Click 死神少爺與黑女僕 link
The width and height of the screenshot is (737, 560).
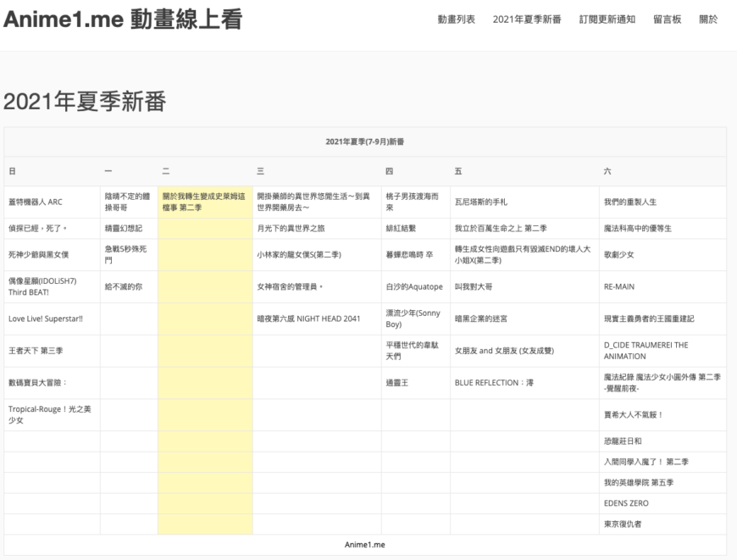42,252
